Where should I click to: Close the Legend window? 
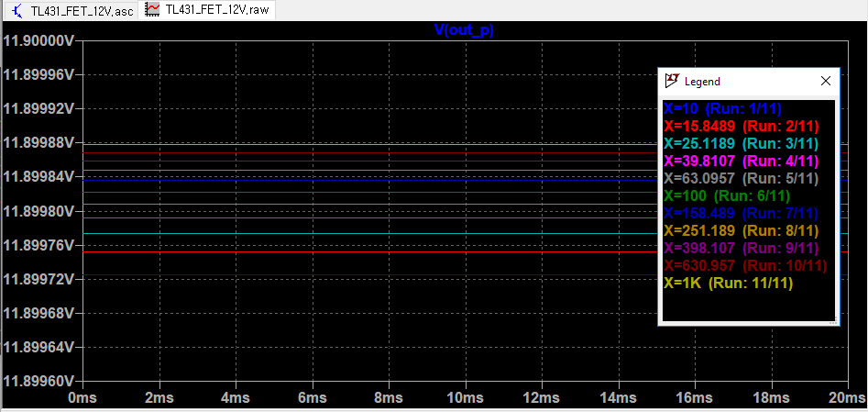(x=825, y=81)
